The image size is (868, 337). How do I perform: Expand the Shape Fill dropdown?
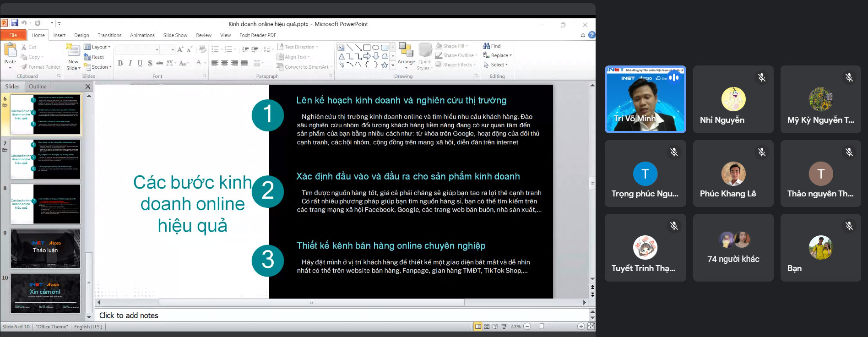(452, 46)
